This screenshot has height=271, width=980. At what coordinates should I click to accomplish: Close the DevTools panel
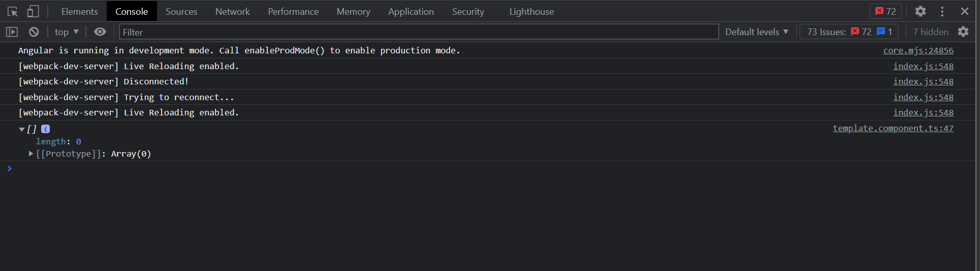coord(964,11)
